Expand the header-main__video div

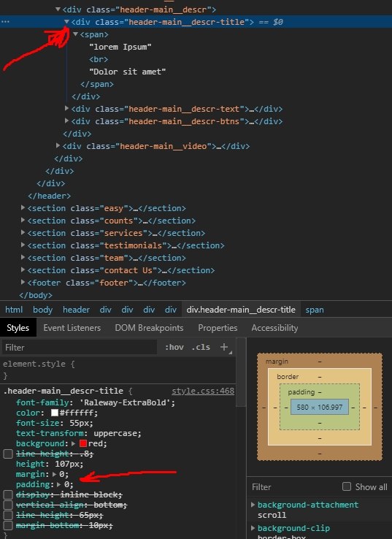58,145
